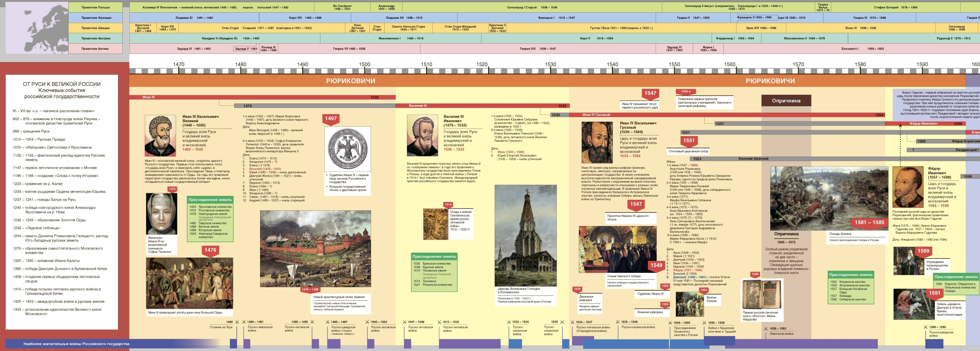The width and height of the screenshot is (980, 351).
Task: Click the 1550 mark on the timeline ruler
Action: click(x=674, y=64)
